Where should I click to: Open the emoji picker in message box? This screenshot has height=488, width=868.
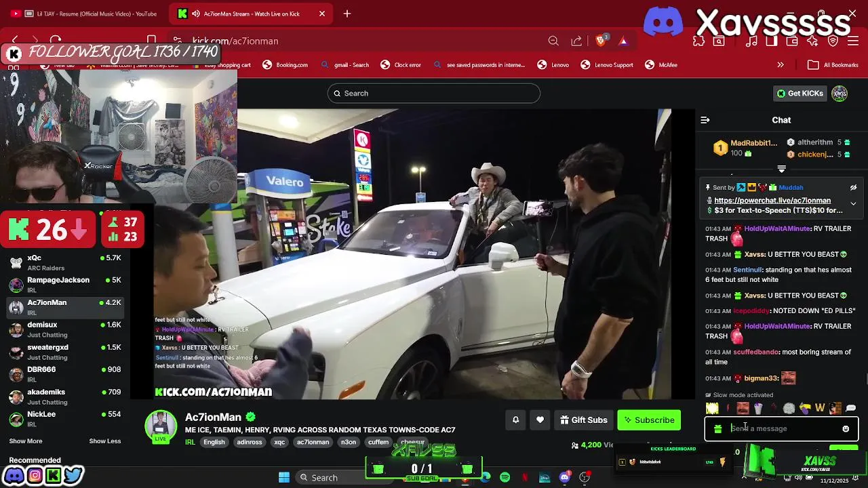(x=846, y=429)
